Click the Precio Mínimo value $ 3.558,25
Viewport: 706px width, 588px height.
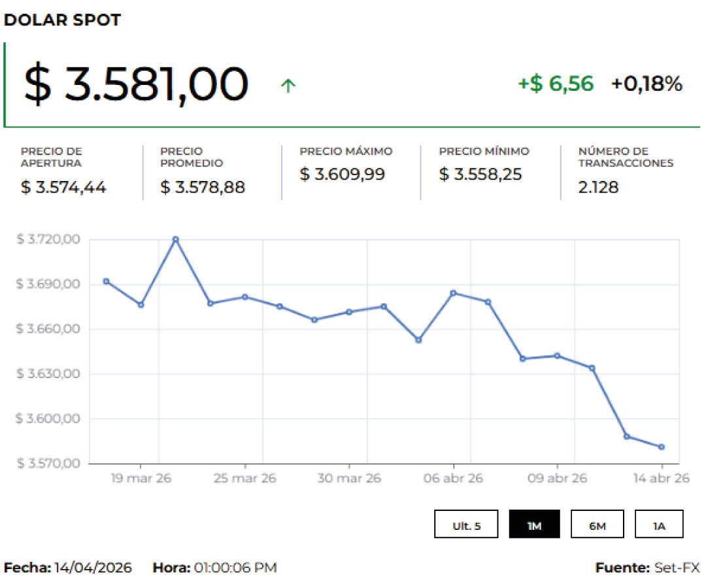pyautogui.click(x=480, y=174)
